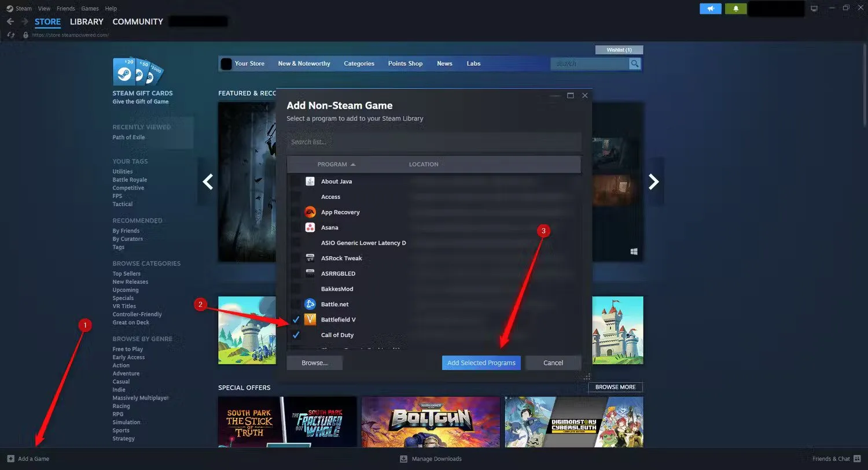
Task: Uncheck the Call of Duty checkbox
Action: (296, 335)
